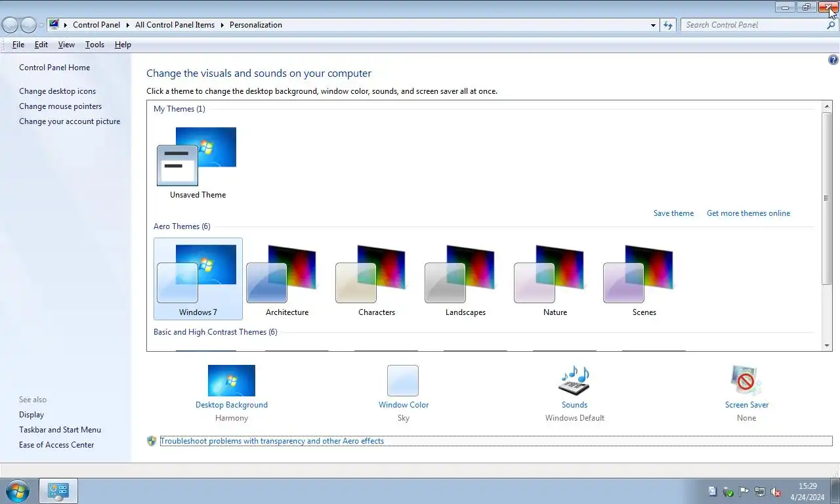Screen dimensions: 840x504
Task: Apply the Architecture theme
Action: pos(287,279)
